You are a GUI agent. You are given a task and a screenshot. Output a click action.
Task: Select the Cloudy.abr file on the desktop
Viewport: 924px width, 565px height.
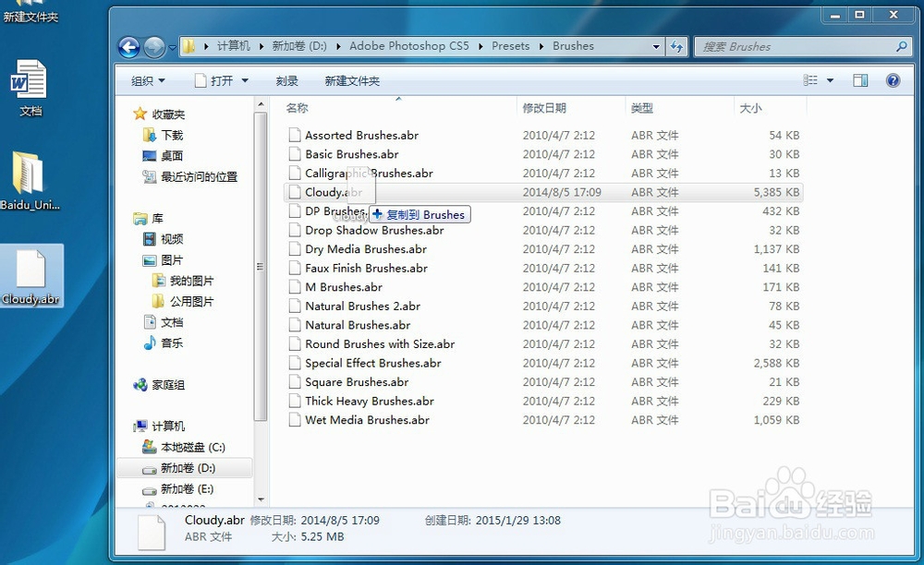tap(30, 277)
